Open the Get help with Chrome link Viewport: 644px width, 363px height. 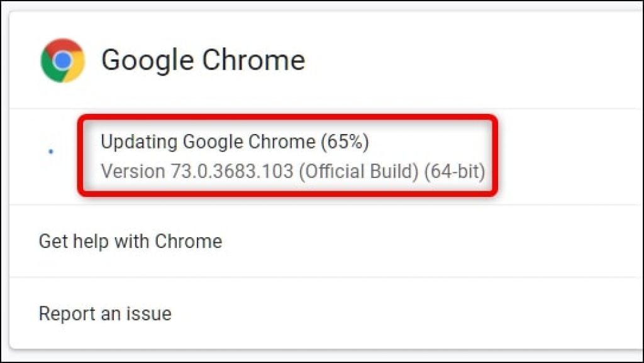point(131,241)
